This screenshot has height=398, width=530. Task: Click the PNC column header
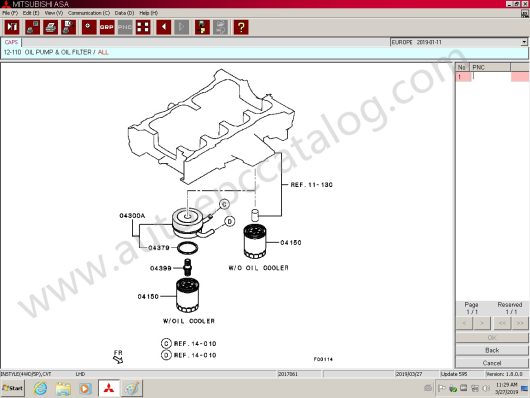[x=491, y=67]
